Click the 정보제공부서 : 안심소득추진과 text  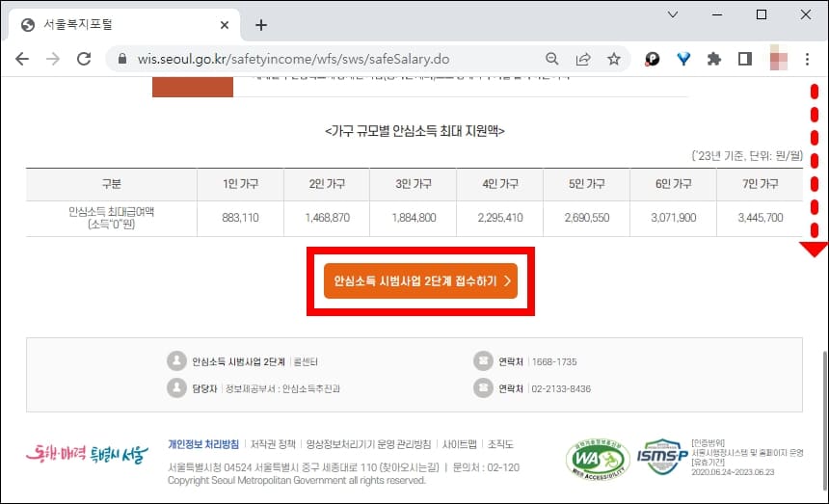click(x=282, y=388)
